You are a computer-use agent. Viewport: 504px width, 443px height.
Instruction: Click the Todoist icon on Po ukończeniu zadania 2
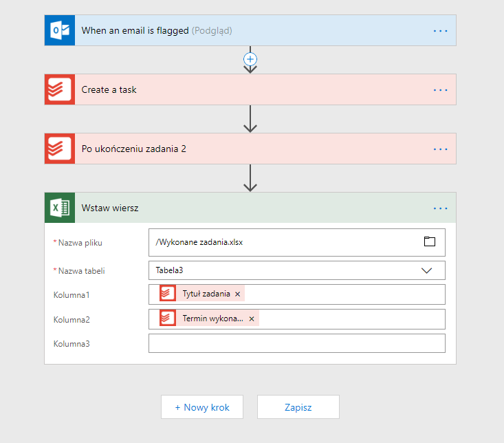click(60, 149)
